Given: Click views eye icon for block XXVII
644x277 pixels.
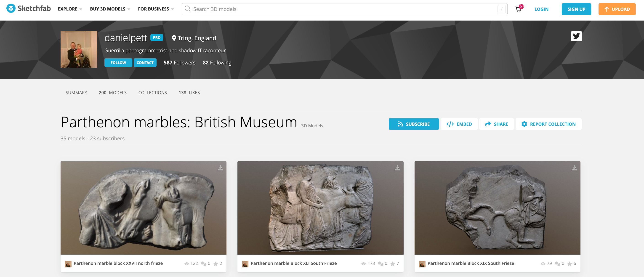Looking at the screenshot, I should [x=186, y=264].
